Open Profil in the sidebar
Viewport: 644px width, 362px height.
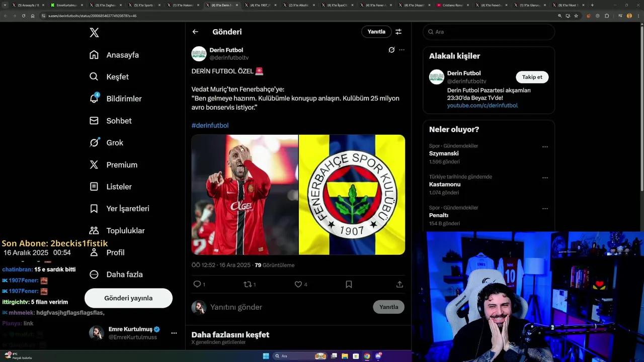pos(107,252)
